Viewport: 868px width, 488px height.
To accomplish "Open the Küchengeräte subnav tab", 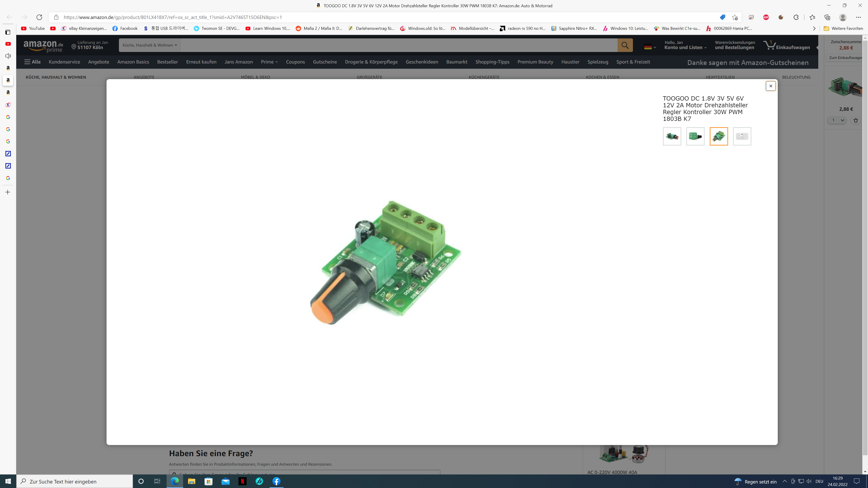I will click(484, 77).
